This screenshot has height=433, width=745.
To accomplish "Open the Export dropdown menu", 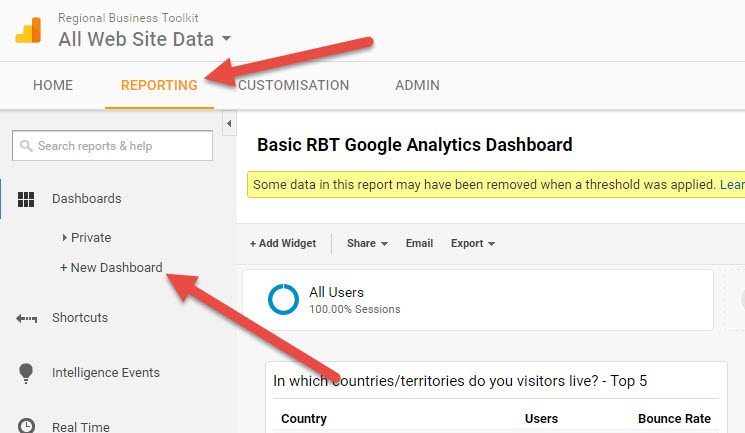I will (x=473, y=243).
